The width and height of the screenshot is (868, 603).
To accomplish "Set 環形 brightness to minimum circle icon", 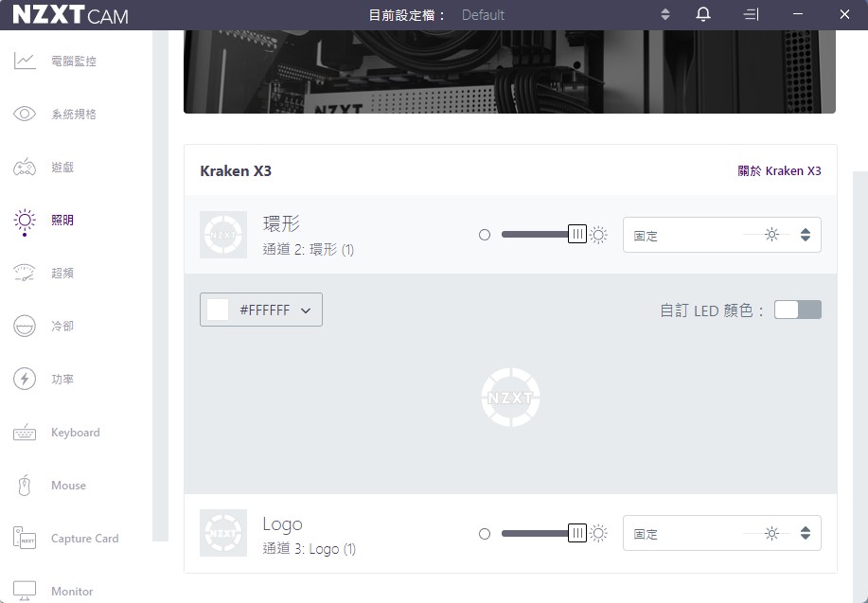I will pyautogui.click(x=485, y=235).
